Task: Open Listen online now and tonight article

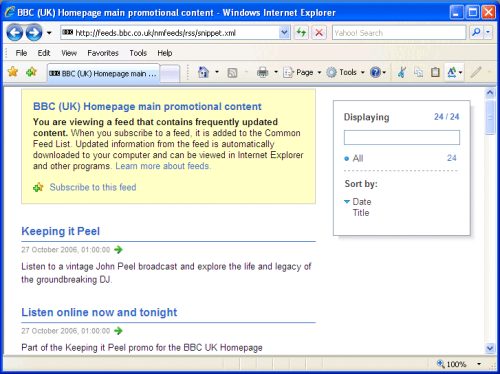Action: 99,312
